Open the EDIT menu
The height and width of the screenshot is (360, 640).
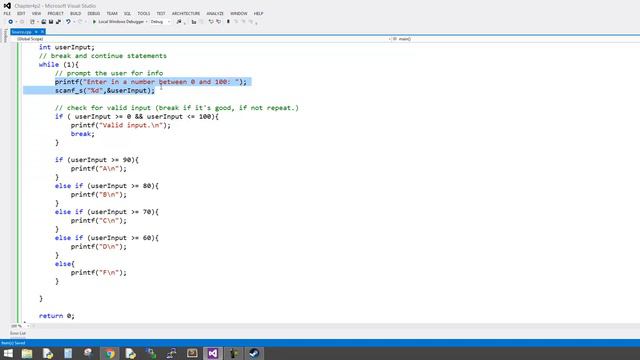point(21,13)
